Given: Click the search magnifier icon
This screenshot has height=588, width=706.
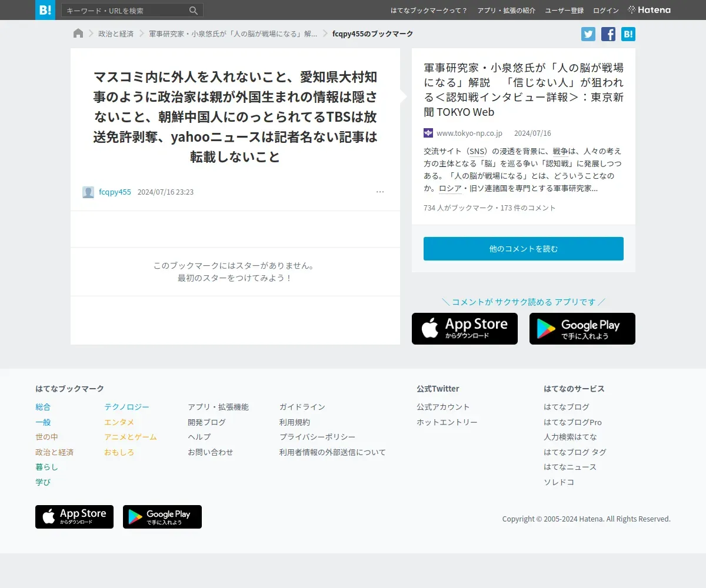Looking at the screenshot, I should pos(194,11).
